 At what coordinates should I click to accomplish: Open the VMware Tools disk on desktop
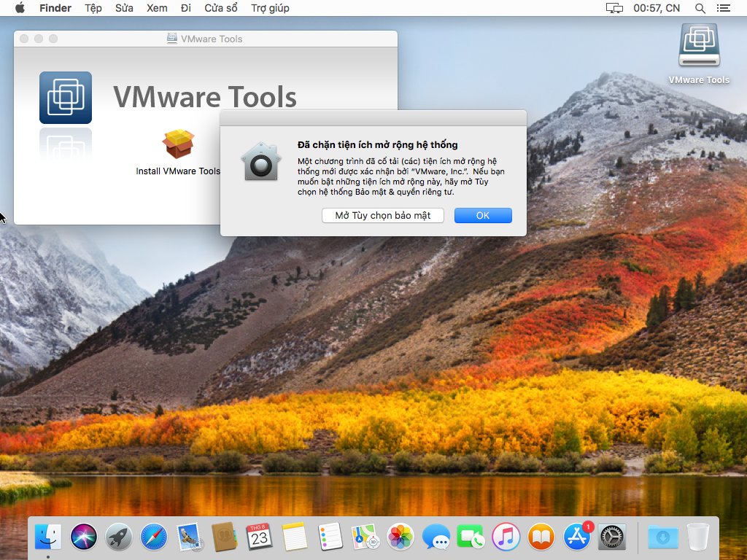[x=699, y=45]
